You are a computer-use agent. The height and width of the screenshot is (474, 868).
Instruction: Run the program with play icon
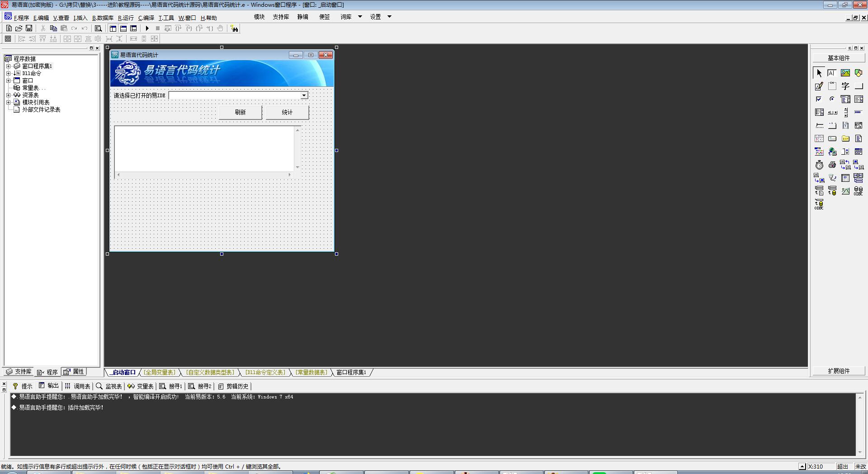(147, 28)
